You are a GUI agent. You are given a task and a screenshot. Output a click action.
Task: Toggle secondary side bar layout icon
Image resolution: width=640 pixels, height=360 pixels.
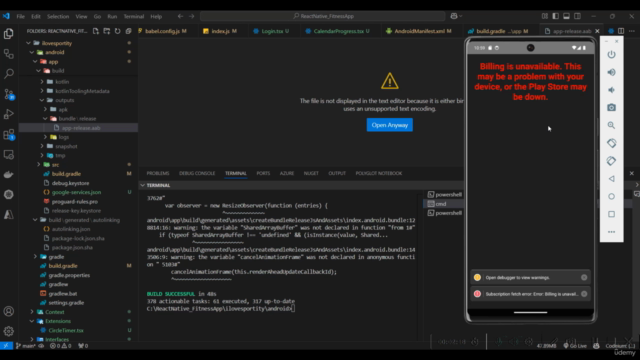[578, 16]
